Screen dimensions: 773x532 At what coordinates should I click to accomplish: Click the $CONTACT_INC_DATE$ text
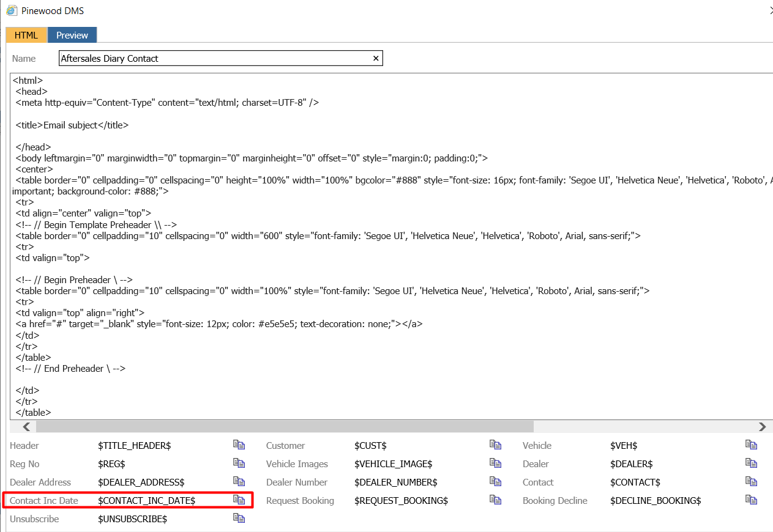146,501
